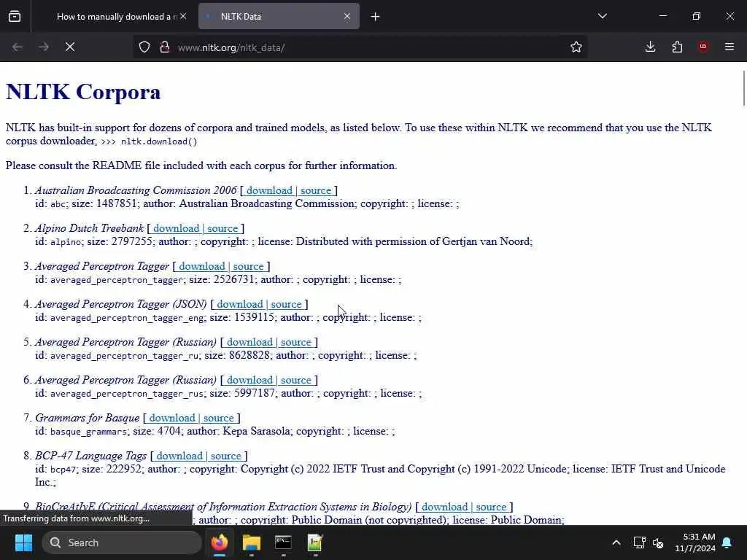
Task: Close the NLTK Data tab
Action: coord(347,16)
